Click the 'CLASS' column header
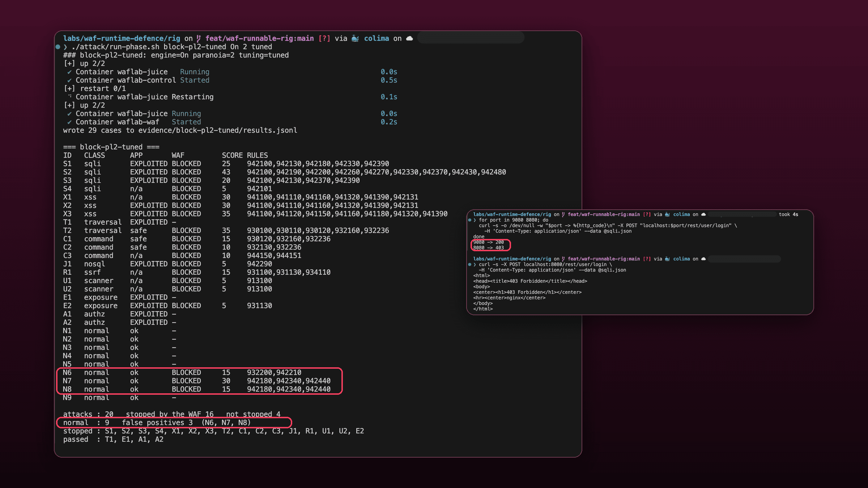Image resolution: width=868 pixels, height=488 pixels. click(x=94, y=155)
